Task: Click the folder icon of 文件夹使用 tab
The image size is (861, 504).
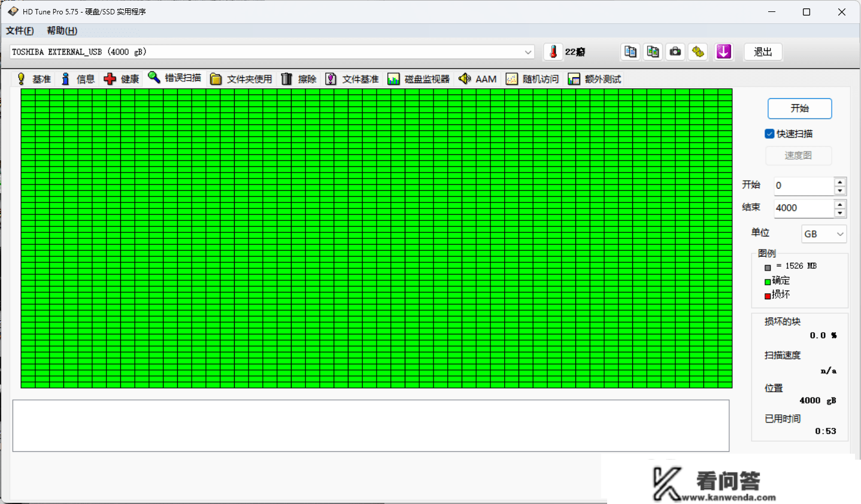Action: [x=216, y=79]
